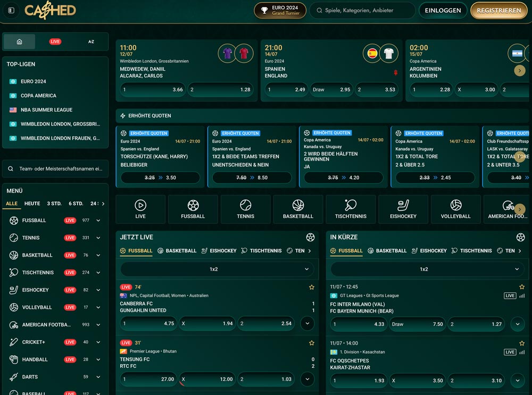
Task: Pick boosted odds 3.50 for Torschütze Kane
Action: coord(160,178)
